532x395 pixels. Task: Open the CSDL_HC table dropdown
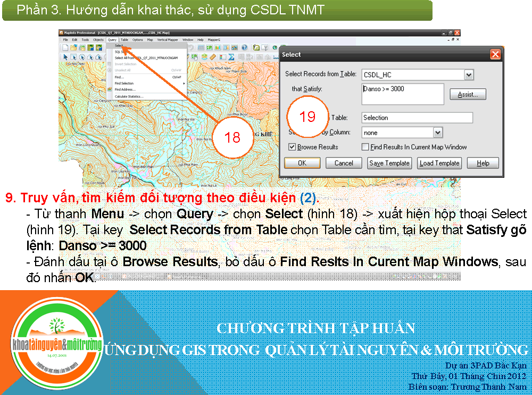point(469,75)
